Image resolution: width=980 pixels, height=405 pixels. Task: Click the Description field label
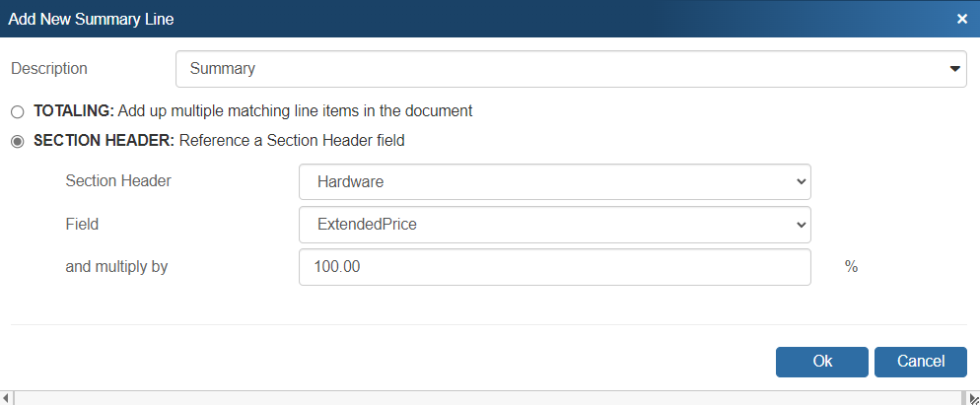pos(49,69)
